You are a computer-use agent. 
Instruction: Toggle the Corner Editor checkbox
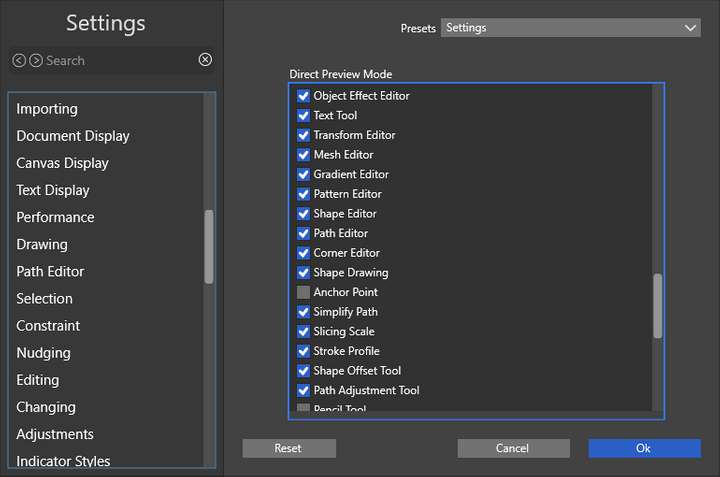(303, 253)
